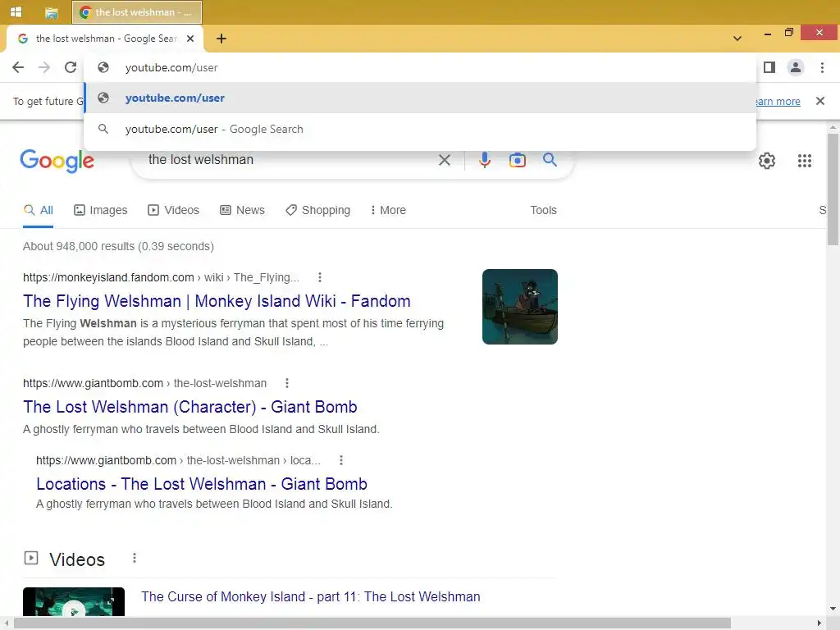The height and width of the screenshot is (630, 840).
Task: Submit search with magnifier icon
Action: point(550,160)
